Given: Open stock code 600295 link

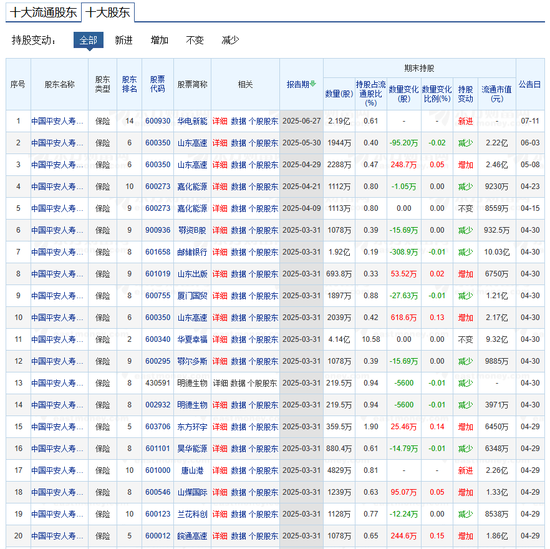Looking at the screenshot, I should pos(158,361).
